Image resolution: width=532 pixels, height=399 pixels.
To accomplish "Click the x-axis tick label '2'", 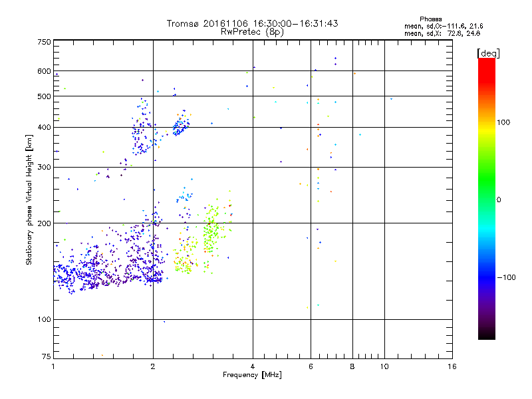I will [153, 366].
